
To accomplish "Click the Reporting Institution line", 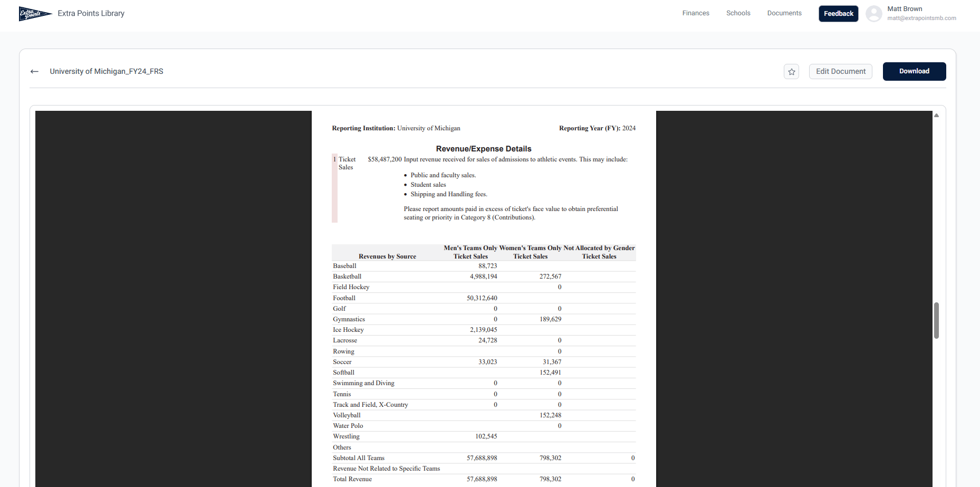I will [x=396, y=128].
